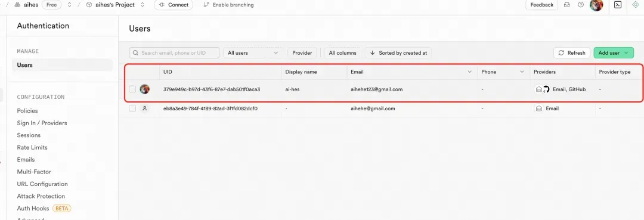The width and height of the screenshot is (644, 220).
Task: Expand the Email column header chevron
Action: point(470,72)
